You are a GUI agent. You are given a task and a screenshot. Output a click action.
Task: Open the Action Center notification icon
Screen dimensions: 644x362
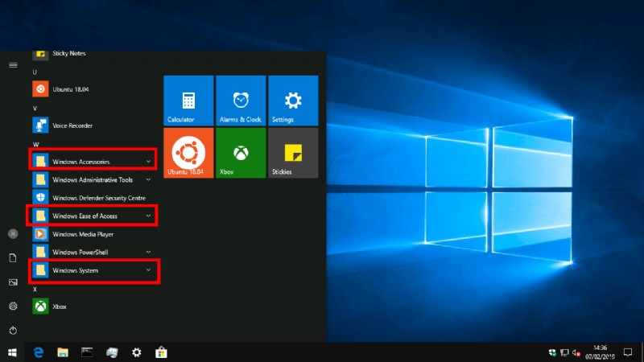(628, 352)
